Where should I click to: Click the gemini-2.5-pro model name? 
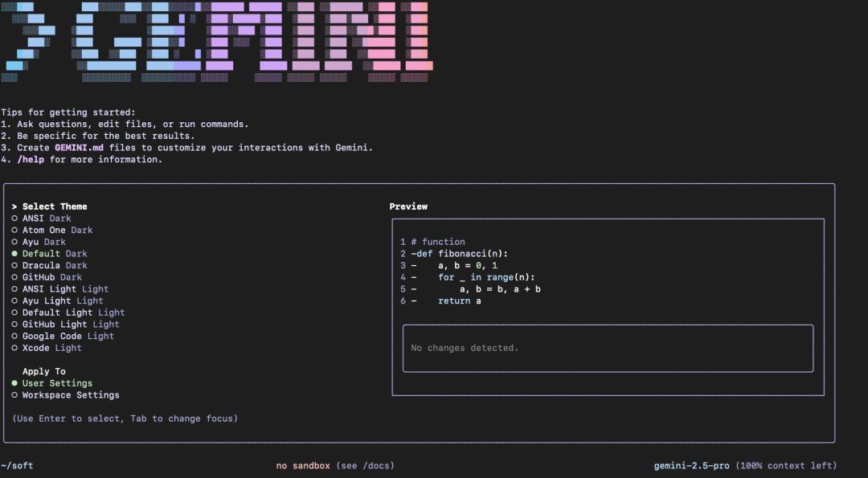[x=691, y=466]
